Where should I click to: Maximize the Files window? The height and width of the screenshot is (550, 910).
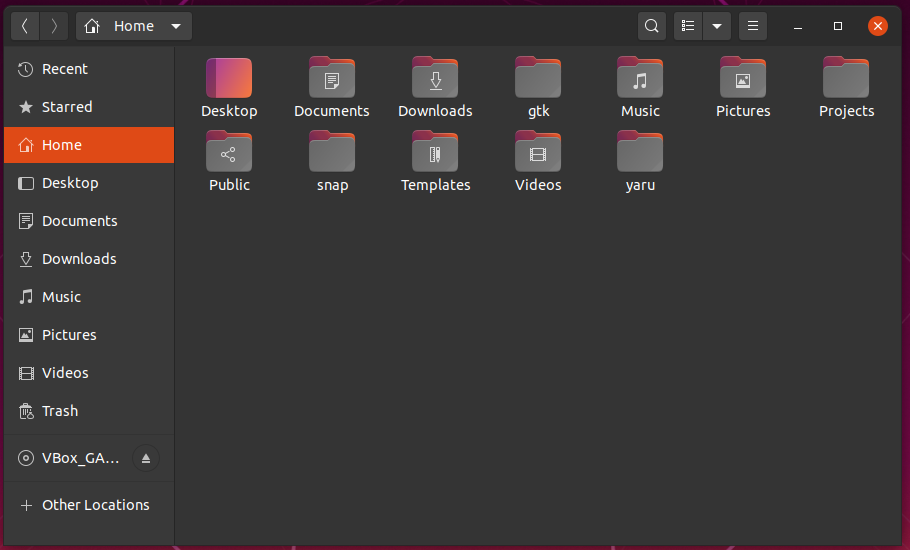[837, 26]
